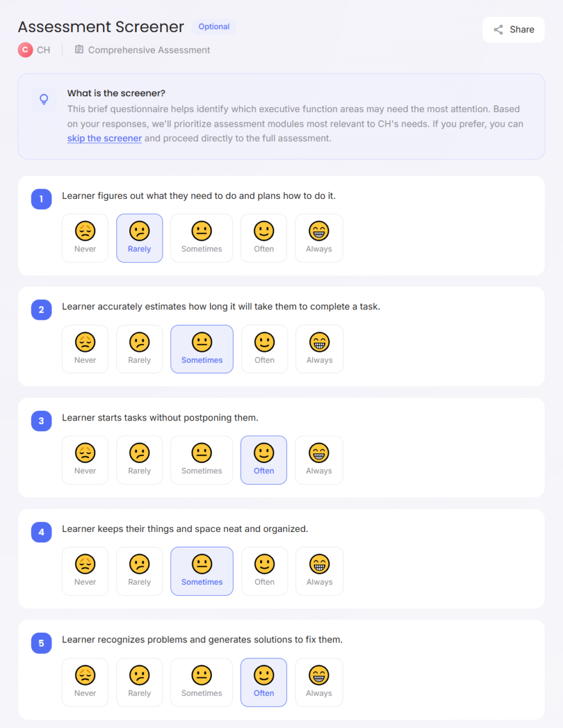Choose Always for recognizing problems question
This screenshot has height=728, width=563.
click(319, 682)
